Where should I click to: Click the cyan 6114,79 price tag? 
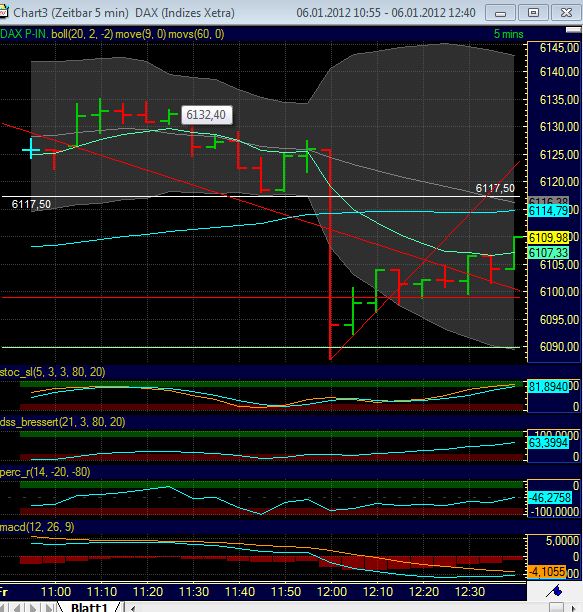[x=548, y=211]
